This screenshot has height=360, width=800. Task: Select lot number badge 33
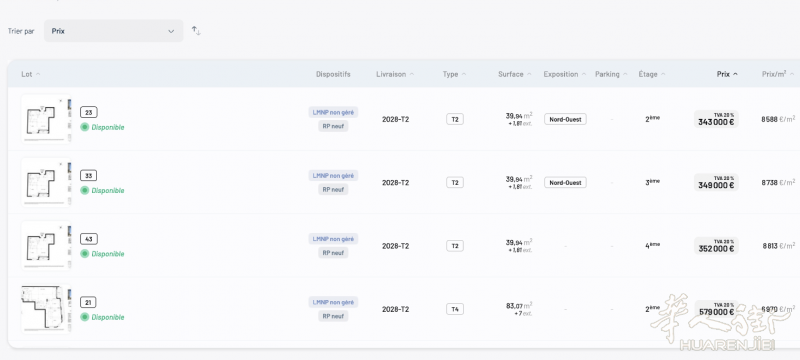point(89,176)
